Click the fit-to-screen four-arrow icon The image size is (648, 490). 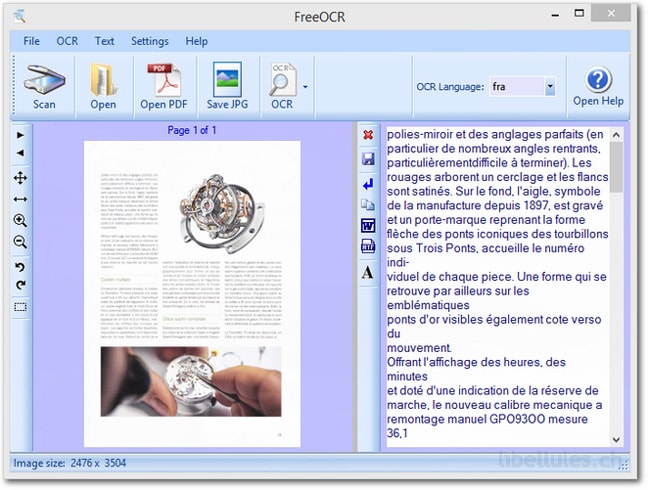[20, 178]
